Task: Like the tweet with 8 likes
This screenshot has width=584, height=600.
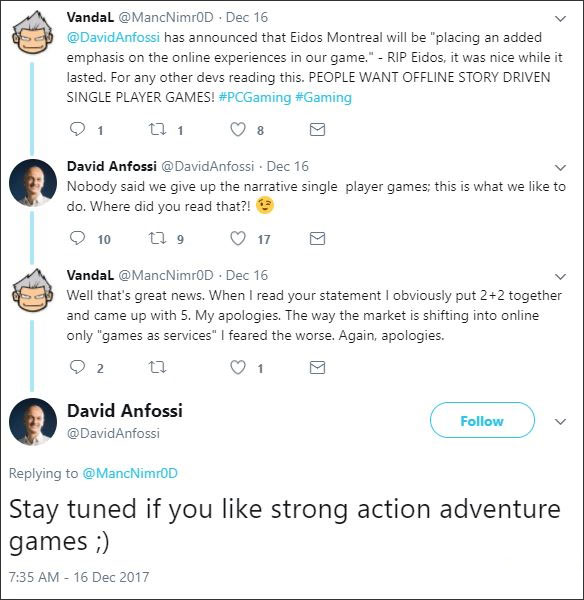Action: pyautogui.click(x=238, y=129)
